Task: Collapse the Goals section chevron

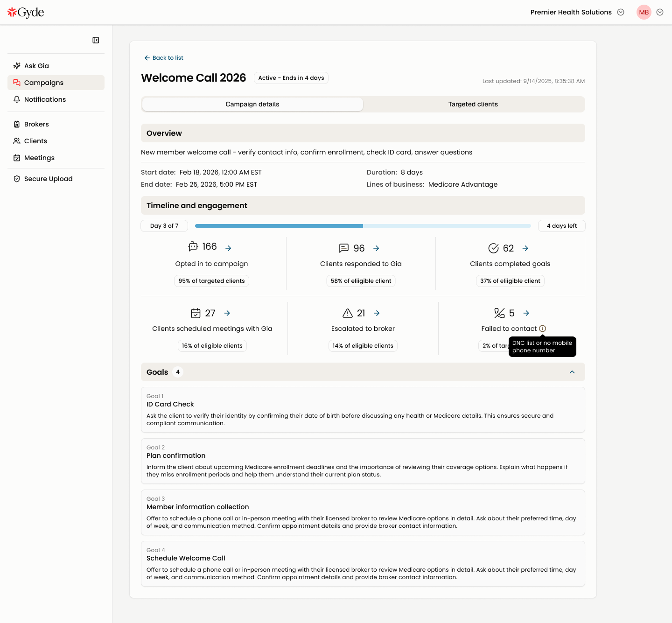Action: click(x=572, y=372)
